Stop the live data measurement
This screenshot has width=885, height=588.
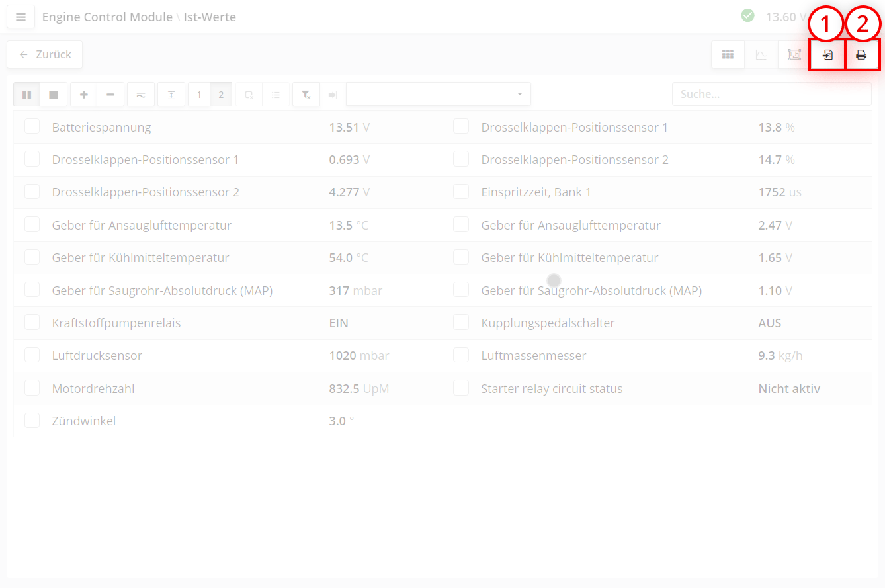54,95
